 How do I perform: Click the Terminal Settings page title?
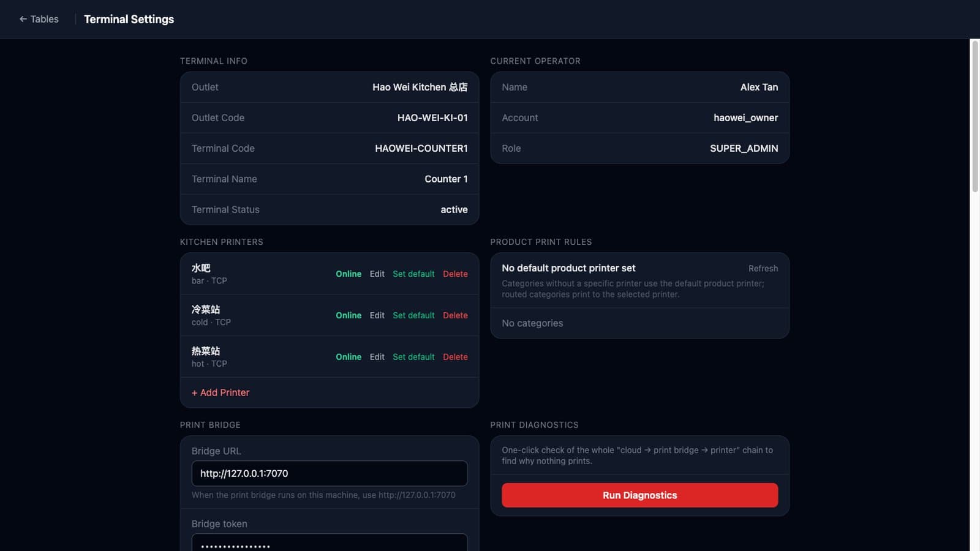tap(129, 19)
